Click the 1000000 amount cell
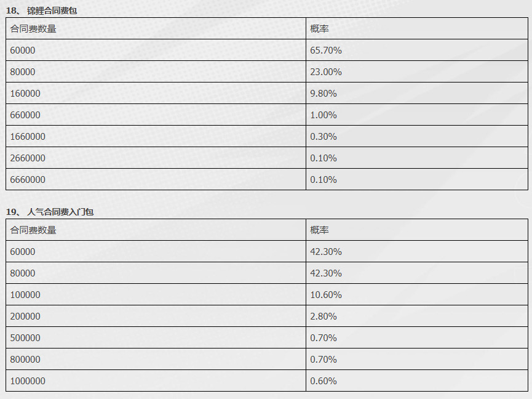This screenshot has width=532, height=399. point(156,381)
